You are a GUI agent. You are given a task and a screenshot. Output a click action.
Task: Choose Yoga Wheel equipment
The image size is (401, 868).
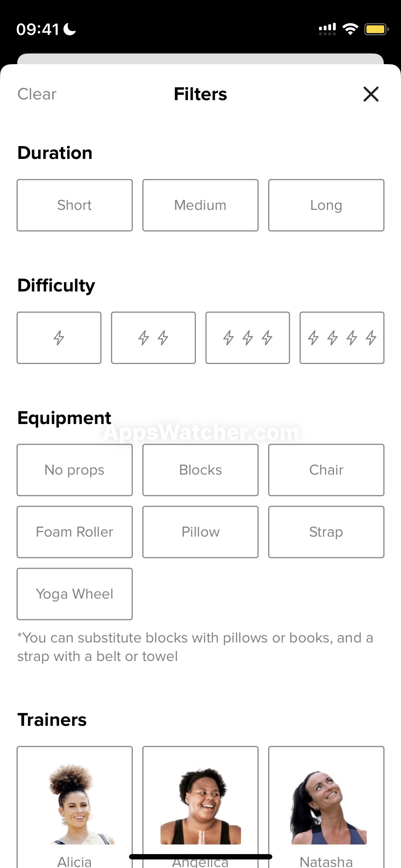[x=74, y=594]
